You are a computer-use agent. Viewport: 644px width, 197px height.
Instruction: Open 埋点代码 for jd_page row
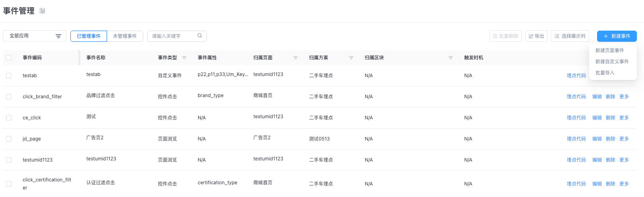coord(576,139)
